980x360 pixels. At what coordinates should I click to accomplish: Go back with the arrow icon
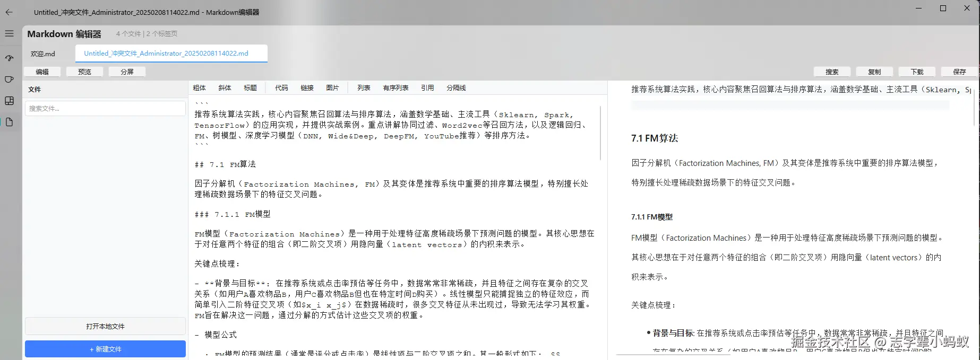point(9,12)
